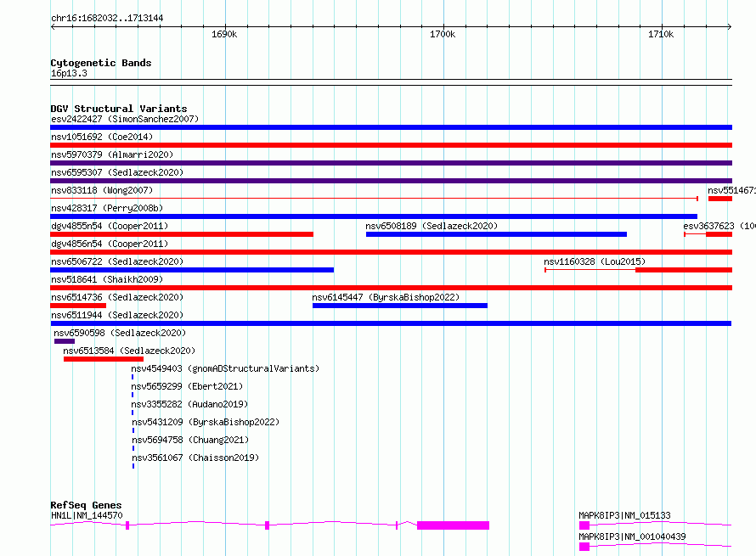Select the short nsv6514736 red bar
This screenshot has width=756, height=556.
(x=78, y=306)
